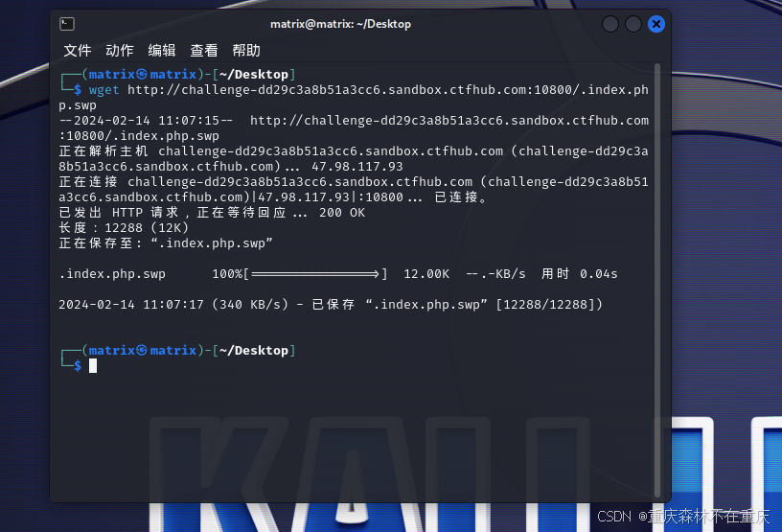Click the .index.php.swp filename beside progress bar
The width and height of the screenshot is (782, 532).
[112, 274]
